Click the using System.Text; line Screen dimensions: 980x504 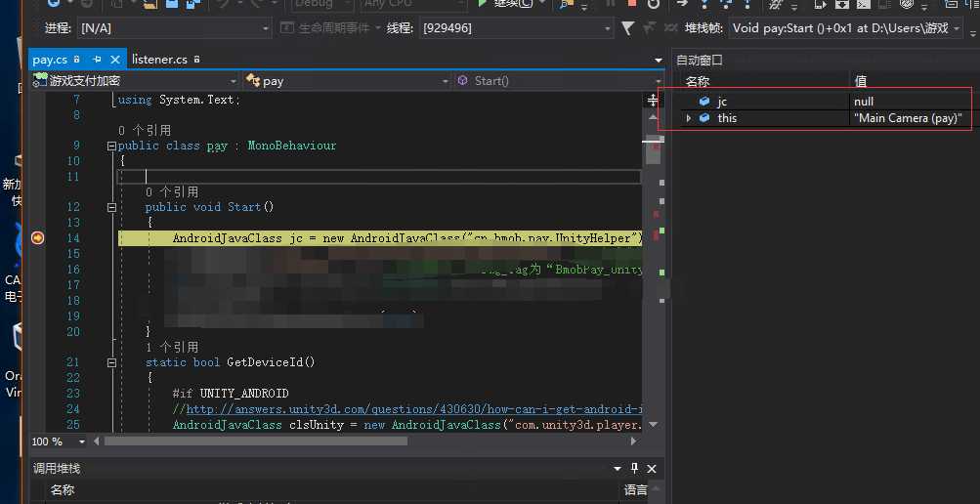point(180,100)
